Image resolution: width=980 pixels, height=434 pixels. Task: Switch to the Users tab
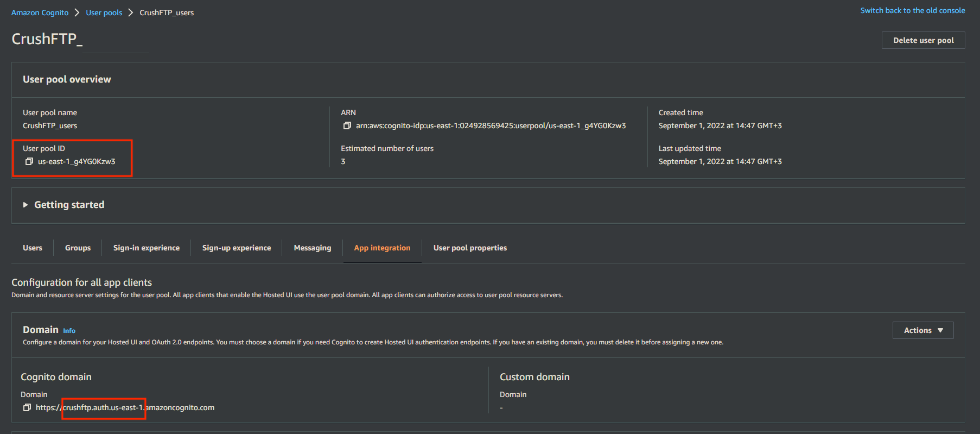33,248
